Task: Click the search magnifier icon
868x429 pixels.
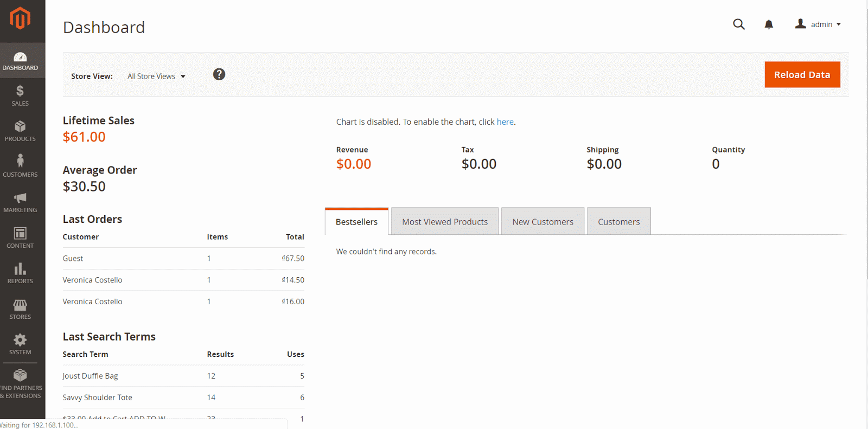Action: tap(738, 24)
